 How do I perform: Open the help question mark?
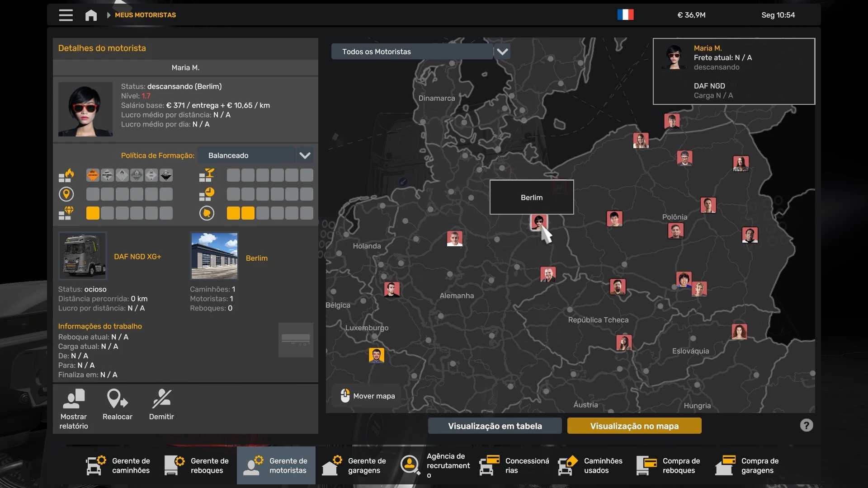(806, 425)
